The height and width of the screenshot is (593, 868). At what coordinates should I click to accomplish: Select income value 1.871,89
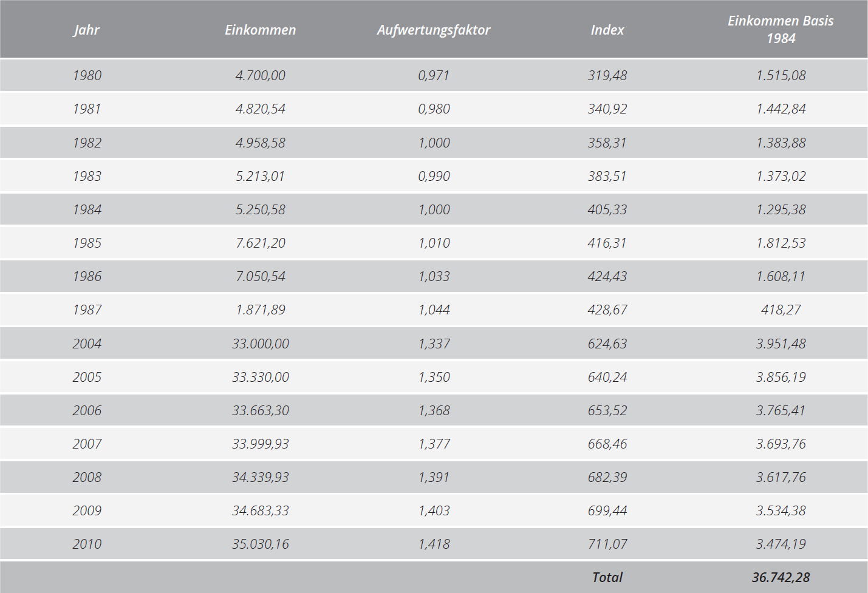[x=260, y=310]
